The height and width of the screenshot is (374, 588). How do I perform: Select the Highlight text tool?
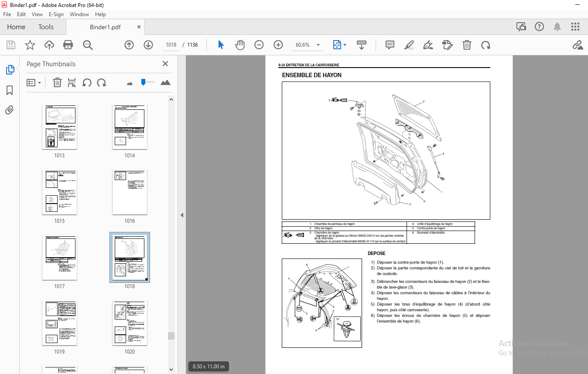click(x=409, y=45)
